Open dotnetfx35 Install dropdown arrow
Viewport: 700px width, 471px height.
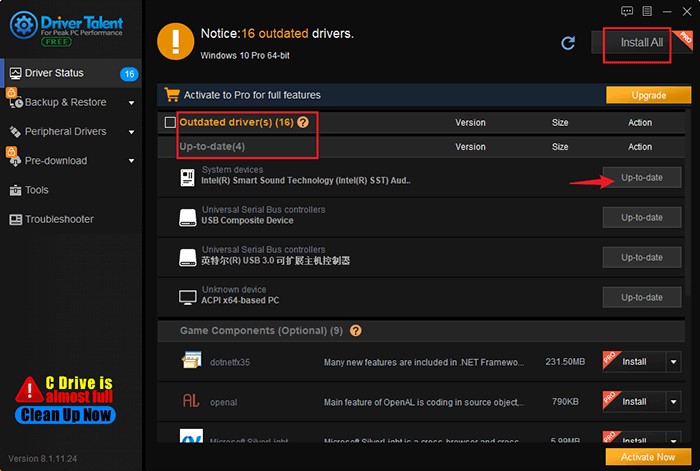pos(673,362)
